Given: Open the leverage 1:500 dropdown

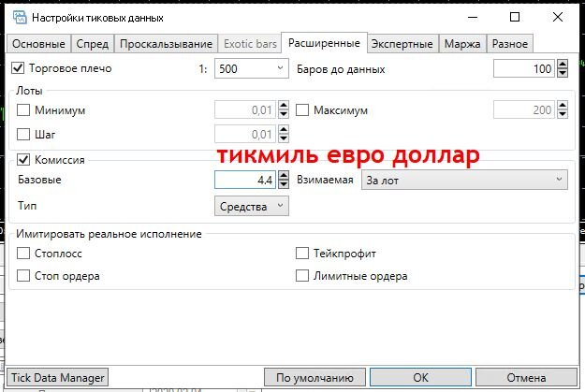Looking at the screenshot, I should 251,68.
